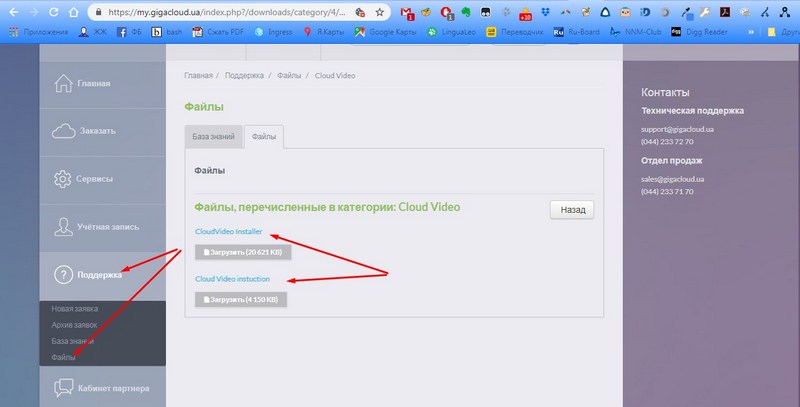Viewport: 800px width, 407px height.
Task: Click the support@gigacloud.ua email address
Action: pos(677,130)
